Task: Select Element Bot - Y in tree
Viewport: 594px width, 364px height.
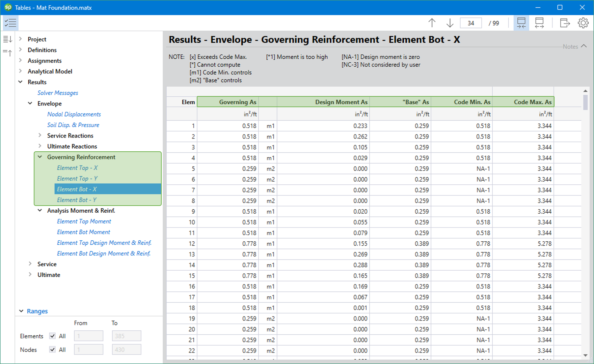Action: (77, 200)
